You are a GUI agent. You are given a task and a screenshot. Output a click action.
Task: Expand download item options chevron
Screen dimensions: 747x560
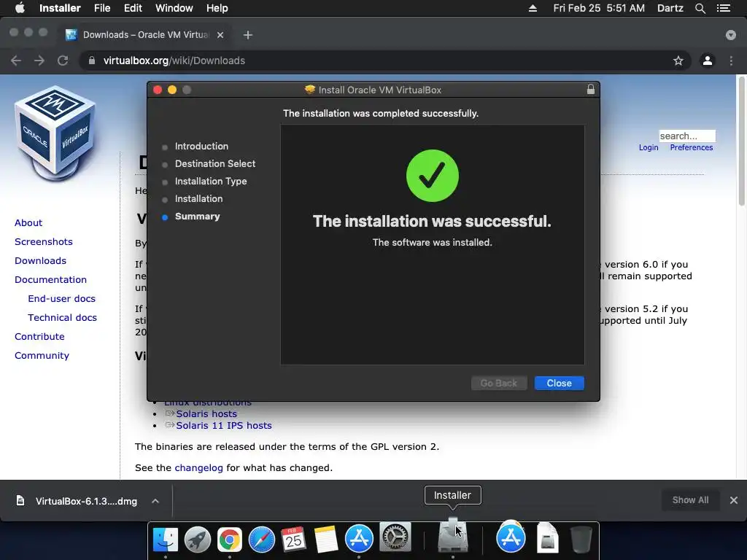coord(155,501)
